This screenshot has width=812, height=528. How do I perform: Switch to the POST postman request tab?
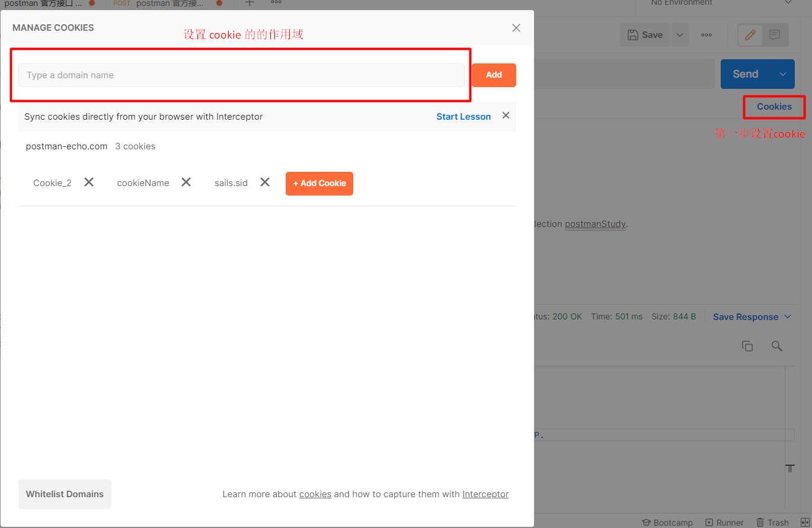[168, 4]
